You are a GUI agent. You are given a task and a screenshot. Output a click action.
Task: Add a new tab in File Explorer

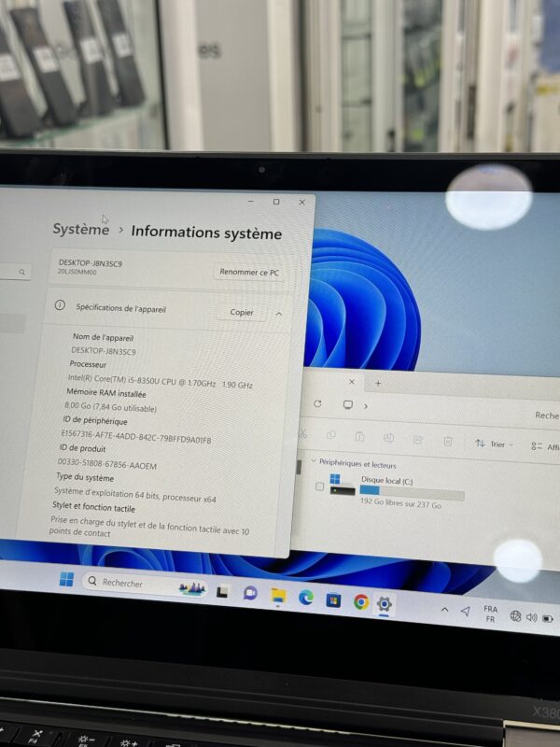(378, 383)
